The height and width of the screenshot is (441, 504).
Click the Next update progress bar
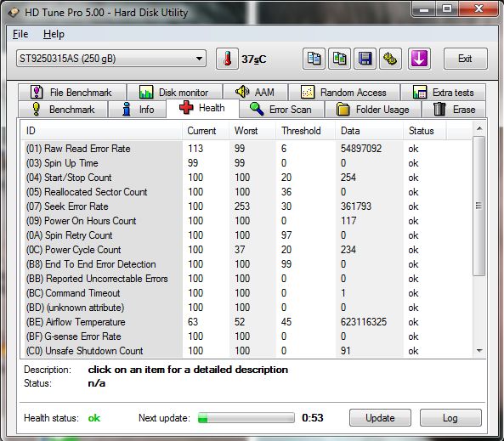246,418
